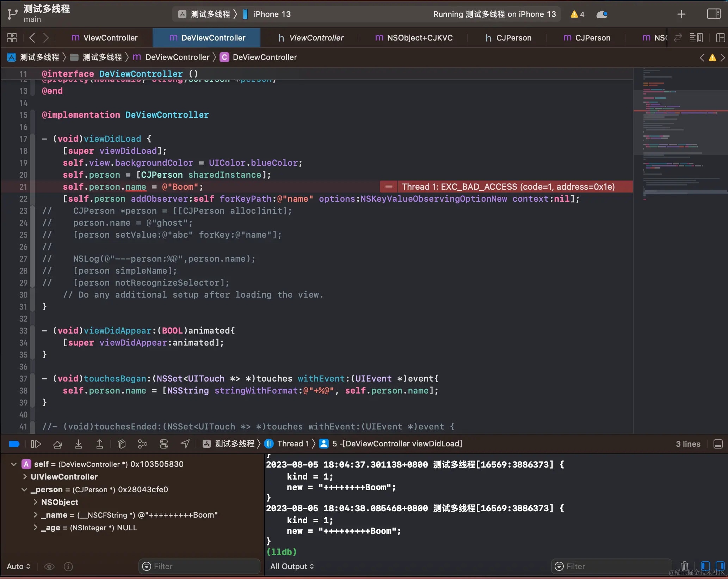Continue program execution in debug bar

pos(36,444)
